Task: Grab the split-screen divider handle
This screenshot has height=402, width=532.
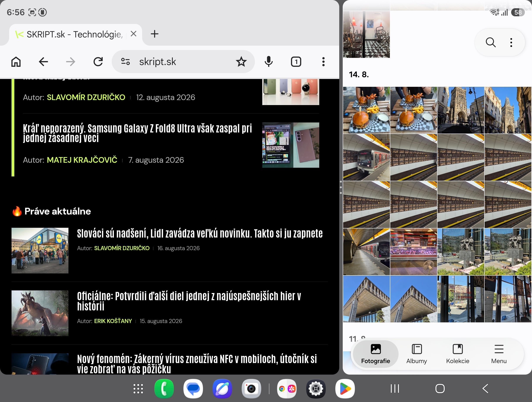Action: [x=341, y=187]
